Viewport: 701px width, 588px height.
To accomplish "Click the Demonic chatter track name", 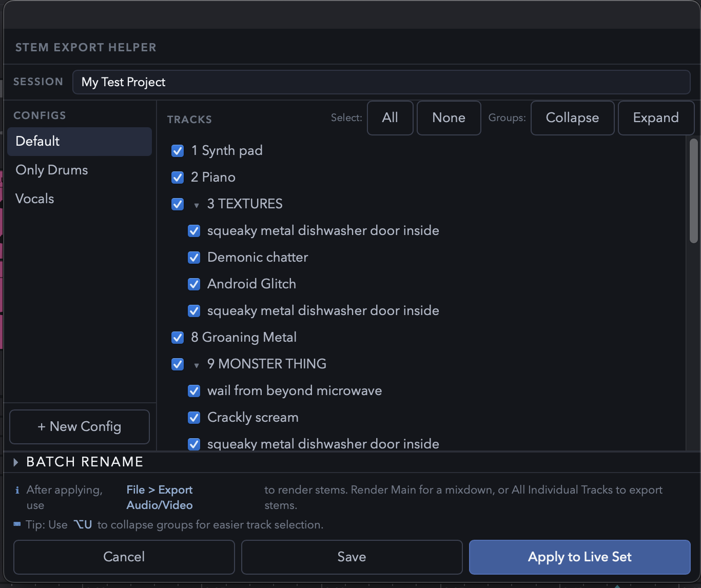I will [258, 258].
